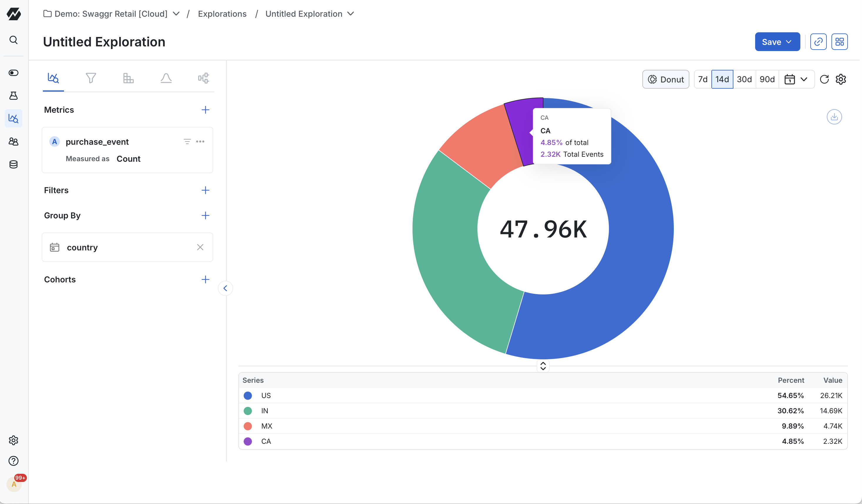Open chart settings gear icon
The height and width of the screenshot is (504, 862).
click(841, 79)
